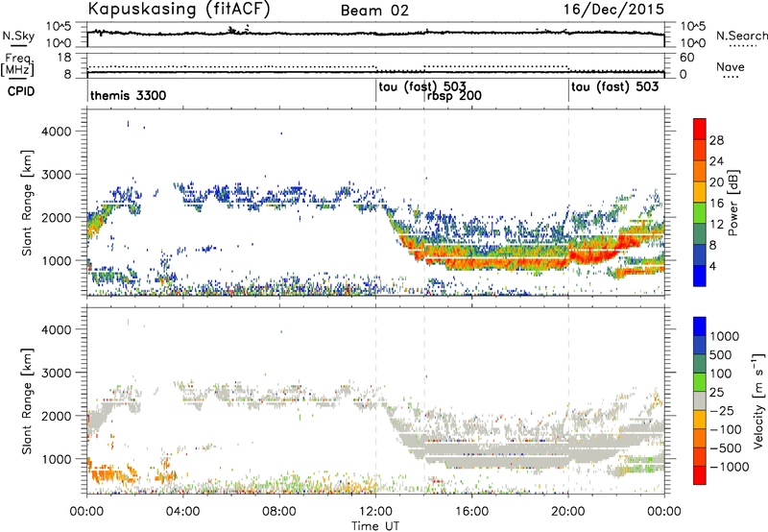
Task: Click the 18 MHz frequency tick label
Action: coord(64,58)
